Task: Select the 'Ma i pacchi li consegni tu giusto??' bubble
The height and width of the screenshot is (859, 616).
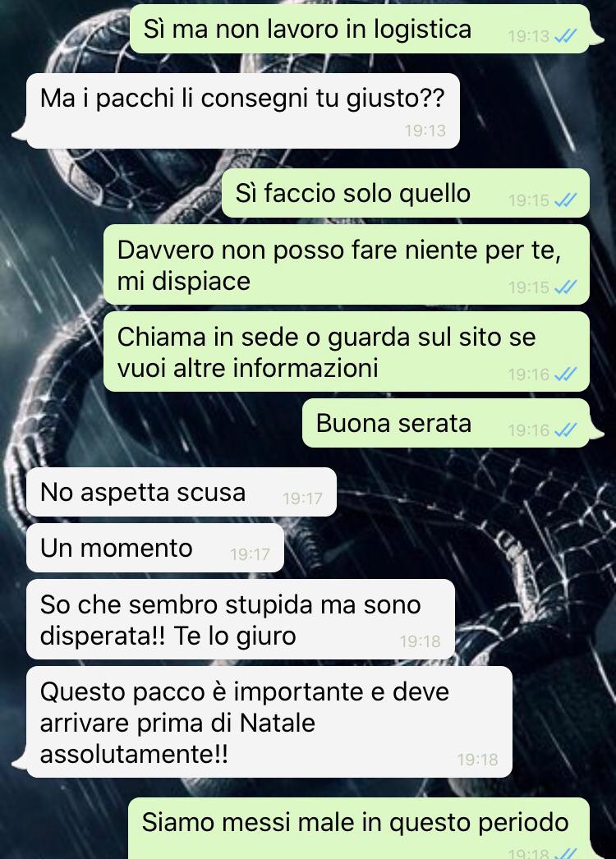Action: pyautogui.click(x=243, y=111)
